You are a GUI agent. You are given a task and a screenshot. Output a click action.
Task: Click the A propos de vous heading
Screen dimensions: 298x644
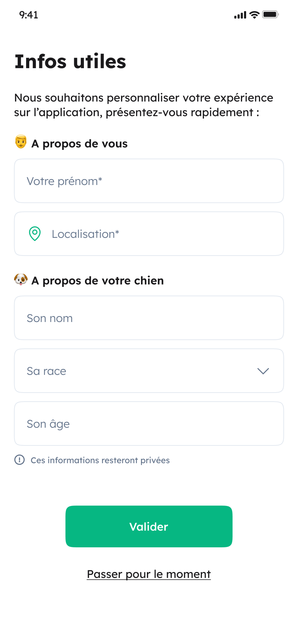click(x=79, y=144)
